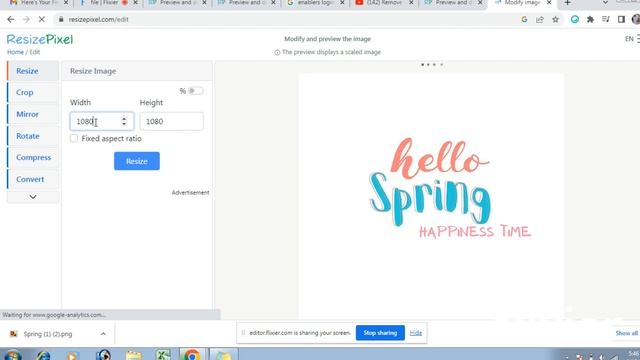Screen dimensions: 640x360
Task: Go back using the browser back arrow
Action: 11,19
